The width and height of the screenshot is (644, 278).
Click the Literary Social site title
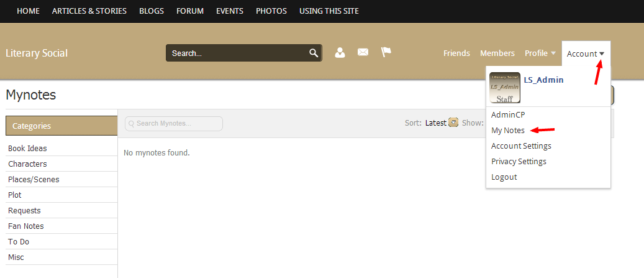(x=37, y=53)
